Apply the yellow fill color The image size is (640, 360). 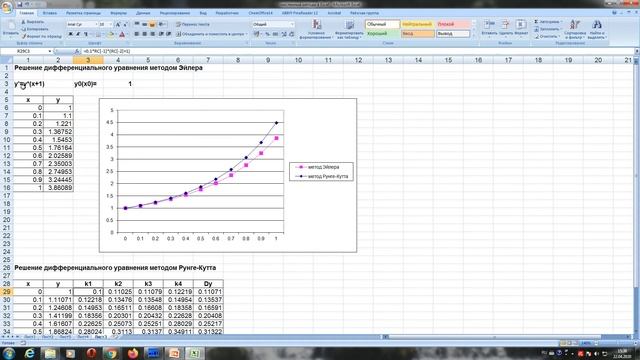110,34
